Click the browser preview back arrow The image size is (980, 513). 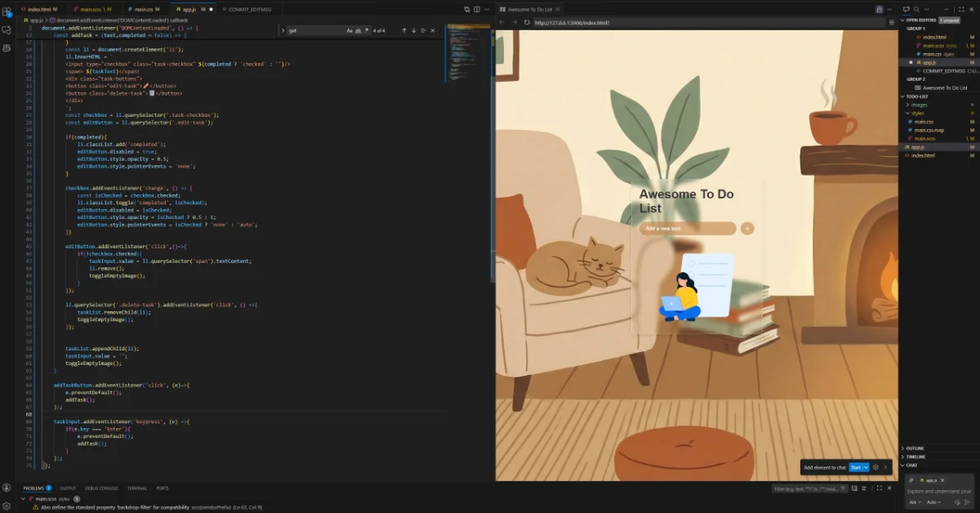pos(501,22)
